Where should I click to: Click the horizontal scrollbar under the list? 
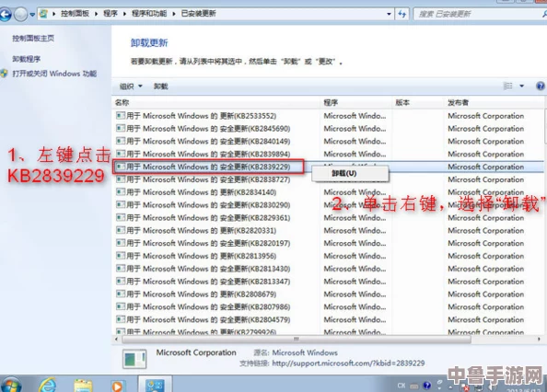pos(297,339)
